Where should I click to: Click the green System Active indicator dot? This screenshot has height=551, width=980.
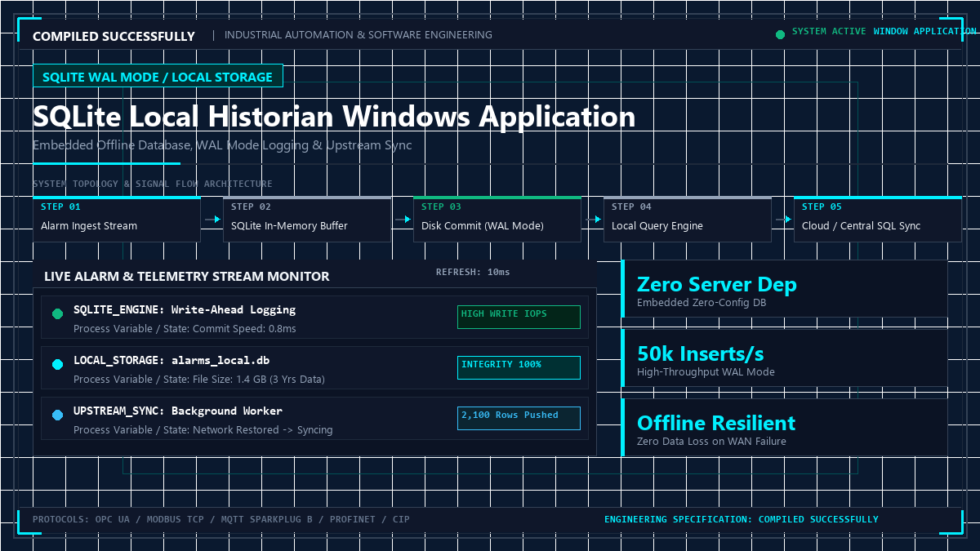(780, 34)
